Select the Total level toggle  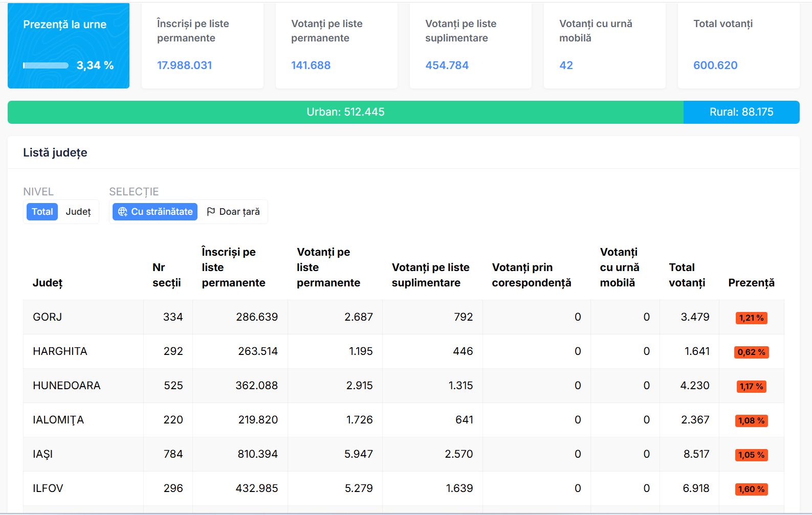pyautogui.click(x=42, y=212)
